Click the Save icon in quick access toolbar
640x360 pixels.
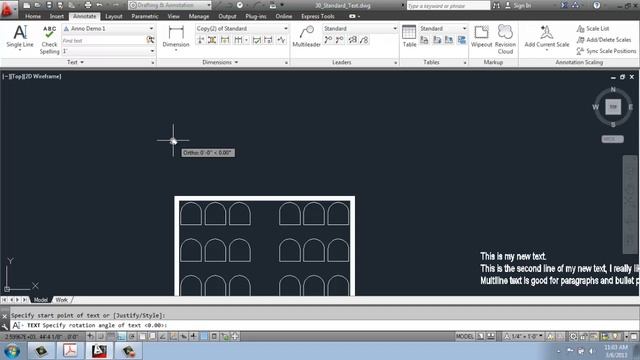pos(49,5)
